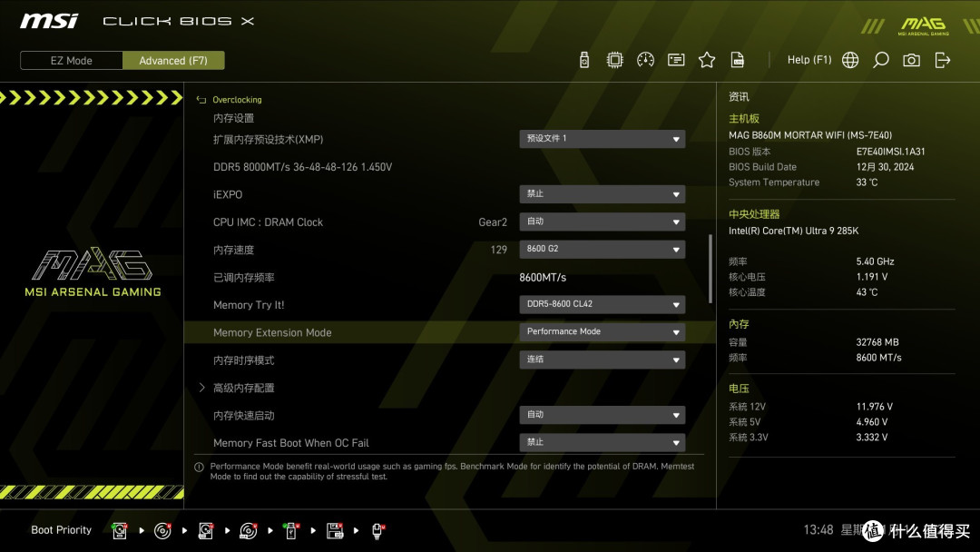Open Help (F1)
The height and width of the screenshot is (552, 980).
pos(809,60)
